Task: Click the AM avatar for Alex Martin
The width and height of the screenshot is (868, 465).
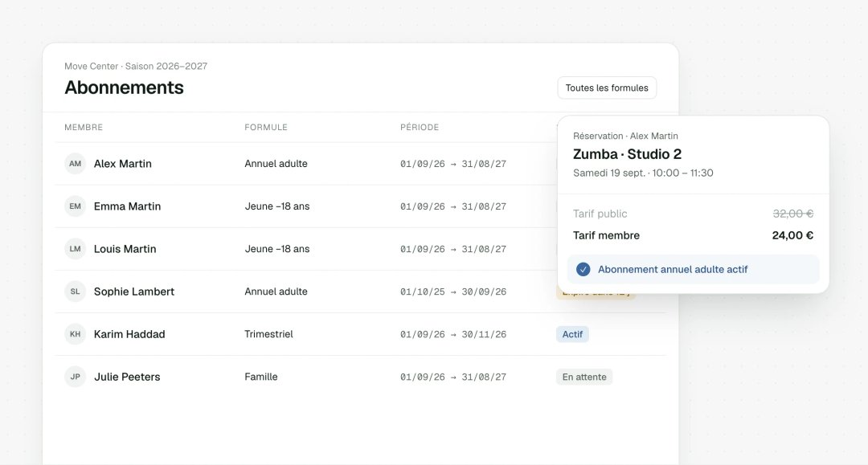Action: [76, 164]
